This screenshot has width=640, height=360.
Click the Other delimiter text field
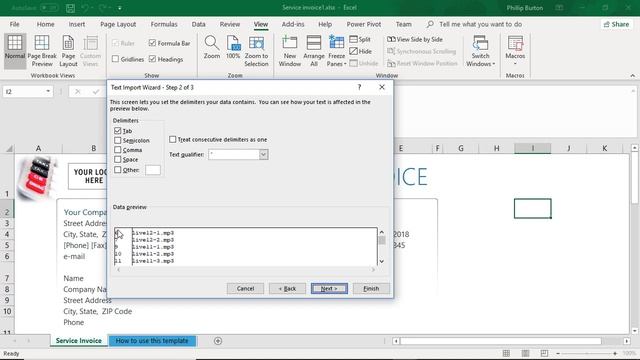click(153, 170)
